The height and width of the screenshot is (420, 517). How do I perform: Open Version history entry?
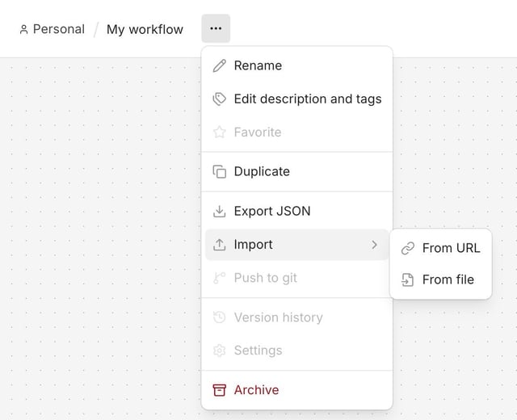[296, 317]
